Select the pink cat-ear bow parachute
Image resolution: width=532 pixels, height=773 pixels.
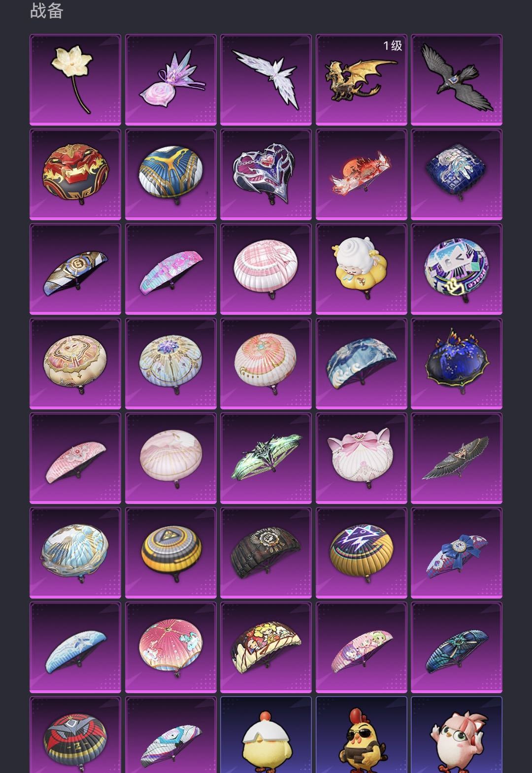point(362,458)
